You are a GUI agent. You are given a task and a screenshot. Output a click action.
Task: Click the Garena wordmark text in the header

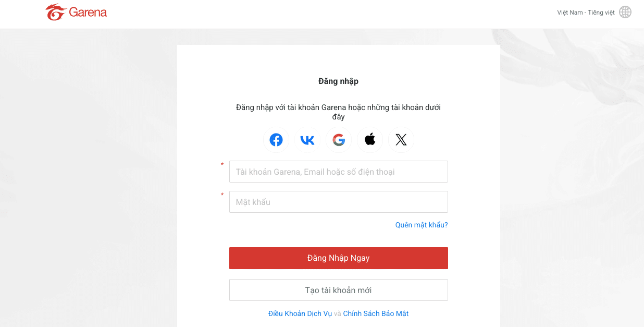[88, 13]
